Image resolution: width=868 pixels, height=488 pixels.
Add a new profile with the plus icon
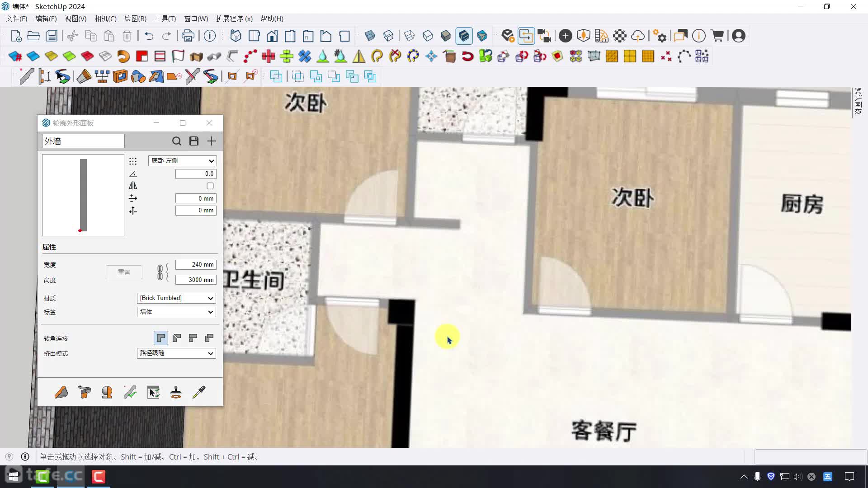tap(212, 141)
